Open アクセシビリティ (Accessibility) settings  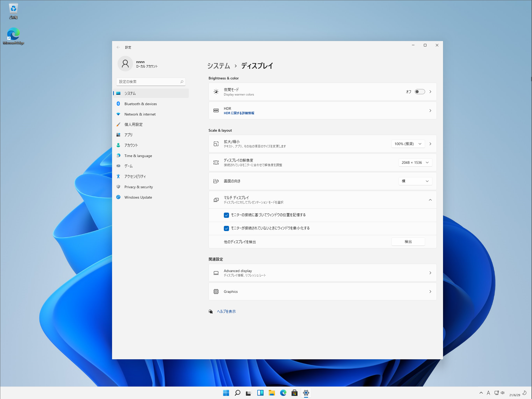point(151,177)
